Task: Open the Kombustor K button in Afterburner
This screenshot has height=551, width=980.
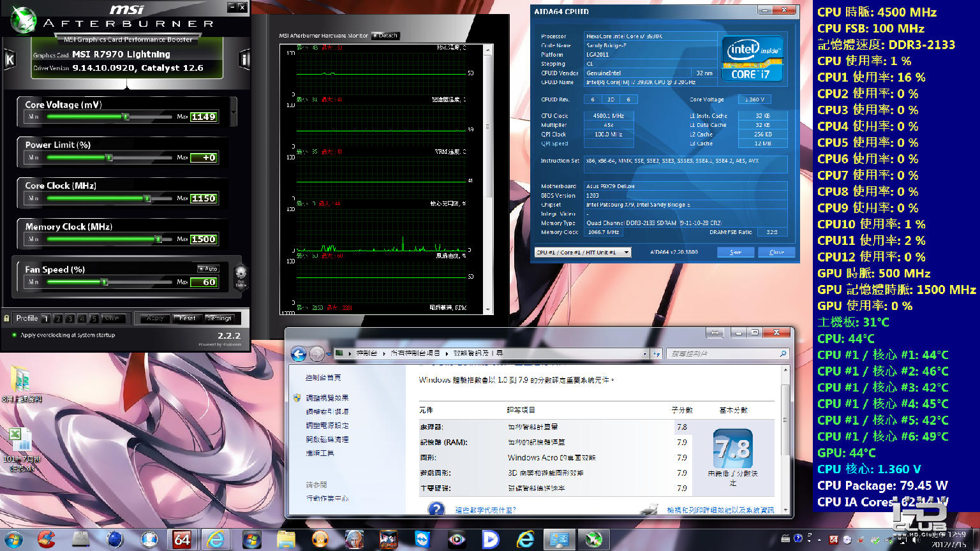Action: click(x=10, y=60)
